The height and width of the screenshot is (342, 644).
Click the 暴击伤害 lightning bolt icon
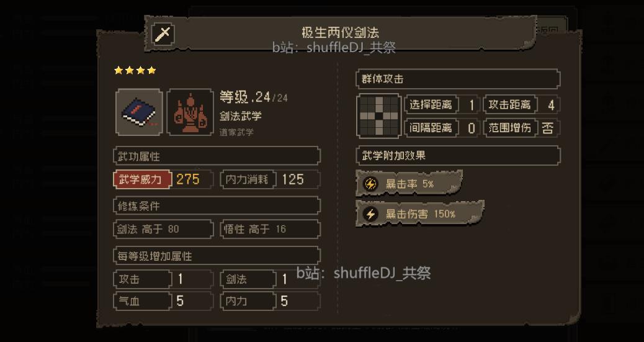click(370, 214)
